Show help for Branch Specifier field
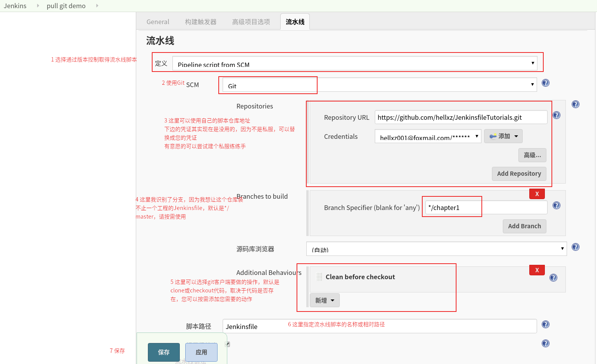The image size is (597, 364). click(557, 205)
